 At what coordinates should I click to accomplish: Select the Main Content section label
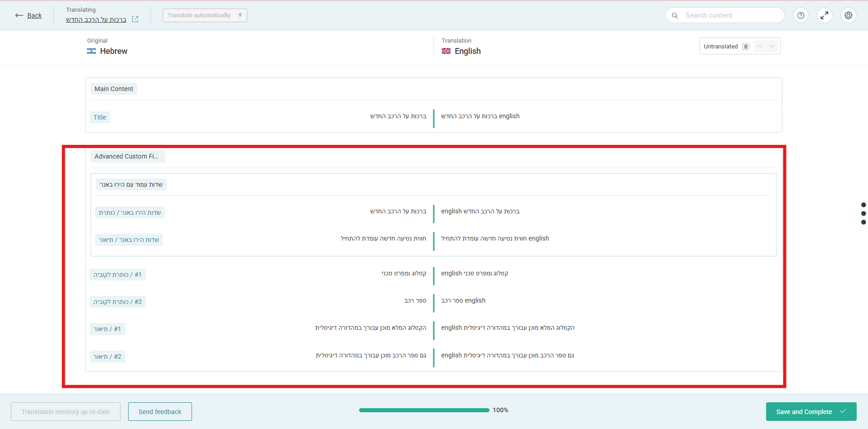point(114,89)
